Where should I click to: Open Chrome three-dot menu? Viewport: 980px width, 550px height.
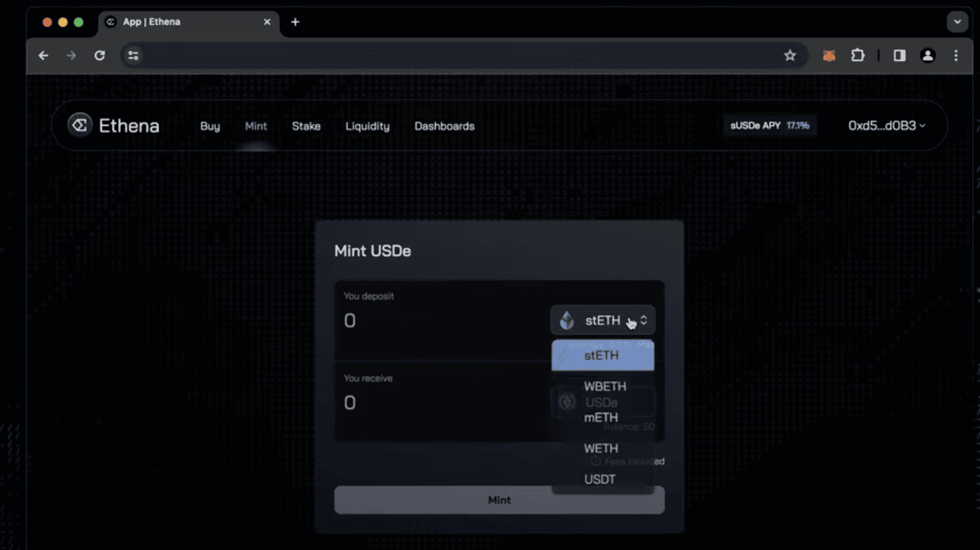click(x=956, y=56)
